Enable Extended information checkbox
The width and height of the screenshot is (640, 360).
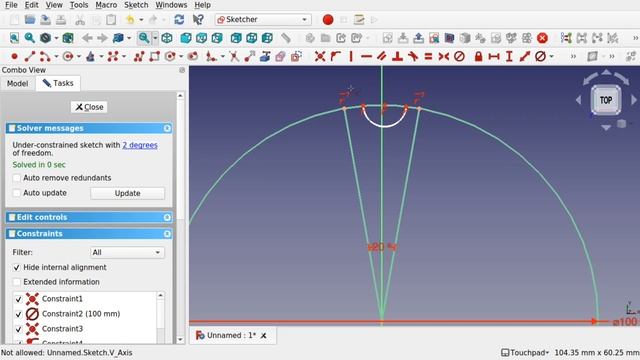[17, 282]
